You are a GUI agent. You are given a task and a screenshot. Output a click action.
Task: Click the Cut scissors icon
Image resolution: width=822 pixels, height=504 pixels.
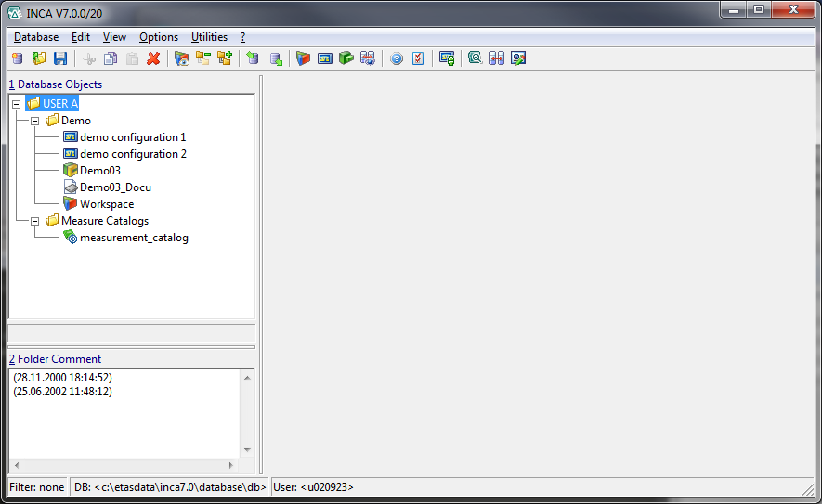coord(89,58)
